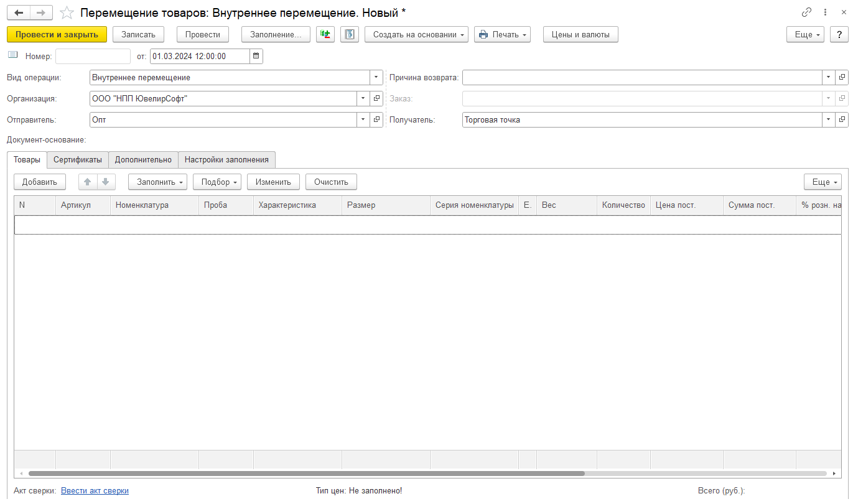Move row down arrow
Screen dimensions: 853x504
tap(106, 182)
